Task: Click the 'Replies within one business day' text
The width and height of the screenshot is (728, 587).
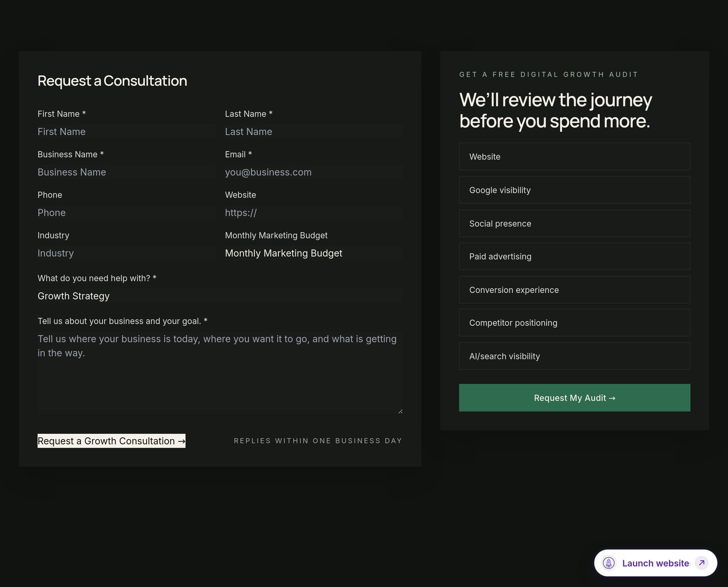Action: pos(318,441)
